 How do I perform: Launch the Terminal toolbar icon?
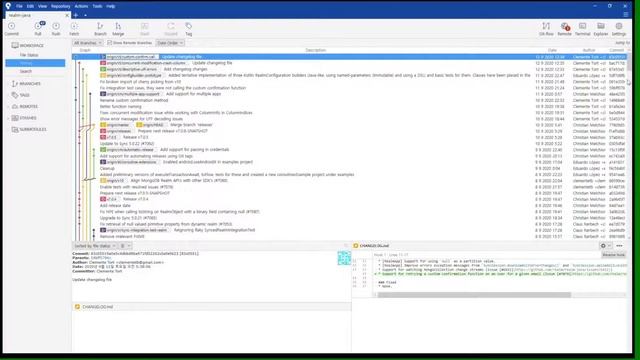tap(582, 29)
